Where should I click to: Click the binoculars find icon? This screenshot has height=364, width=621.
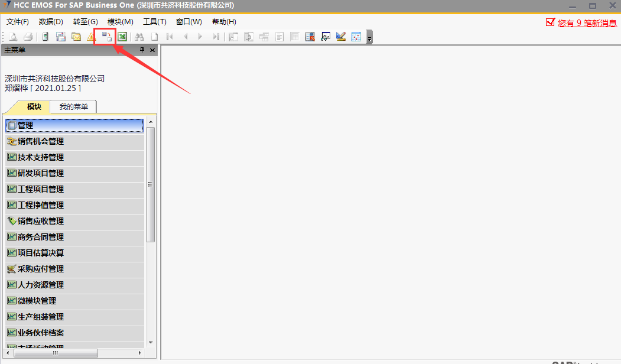(140, 37)
